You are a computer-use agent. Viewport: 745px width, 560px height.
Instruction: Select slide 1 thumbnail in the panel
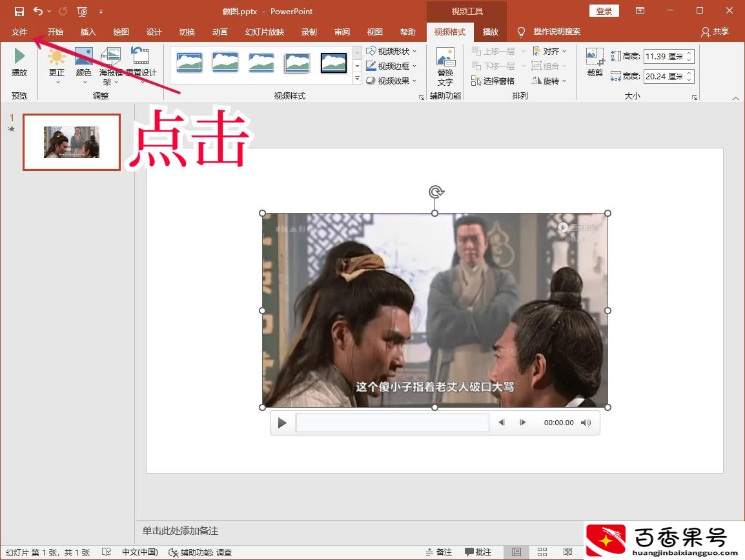click(x=72, y=142)
